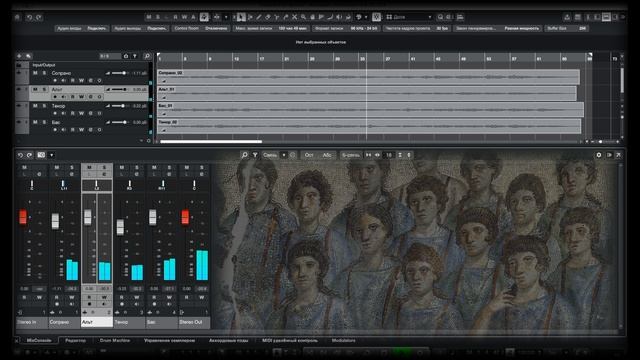
Task: Click the Redo arrow in the top toolbar
Action: pos(39,17)
